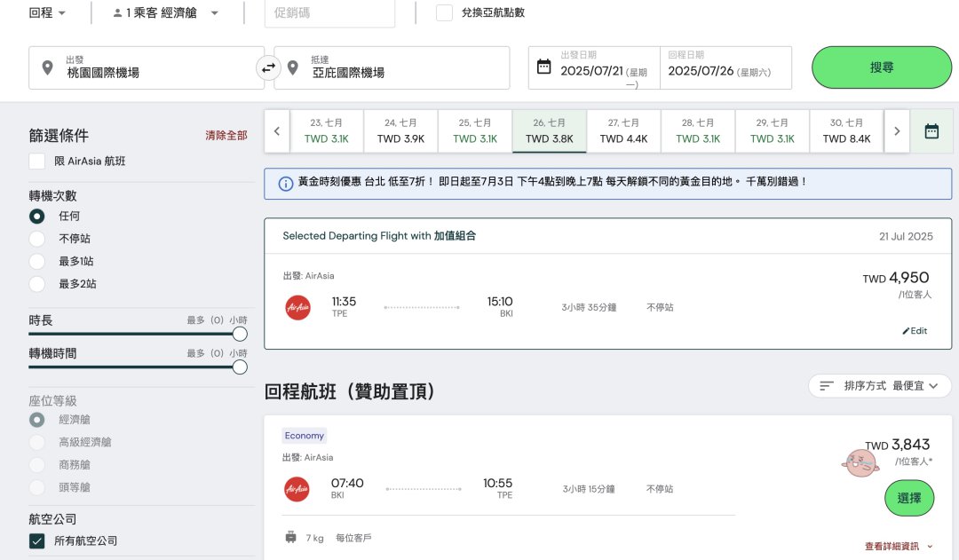This screenshot has height=560, width=959.
Task: Click AirAsia logo on return flight
Action: click(297, 489)
